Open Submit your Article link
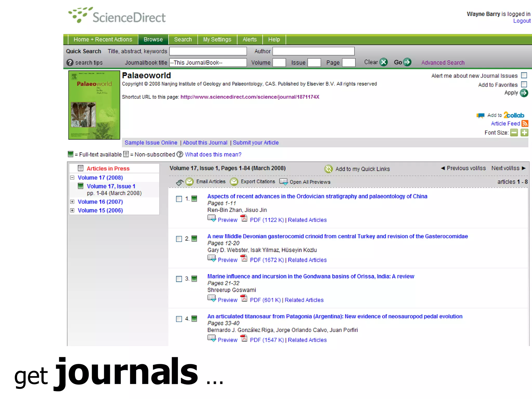The width and height of the screenshot is (532, 399). [x=256, y=143]
